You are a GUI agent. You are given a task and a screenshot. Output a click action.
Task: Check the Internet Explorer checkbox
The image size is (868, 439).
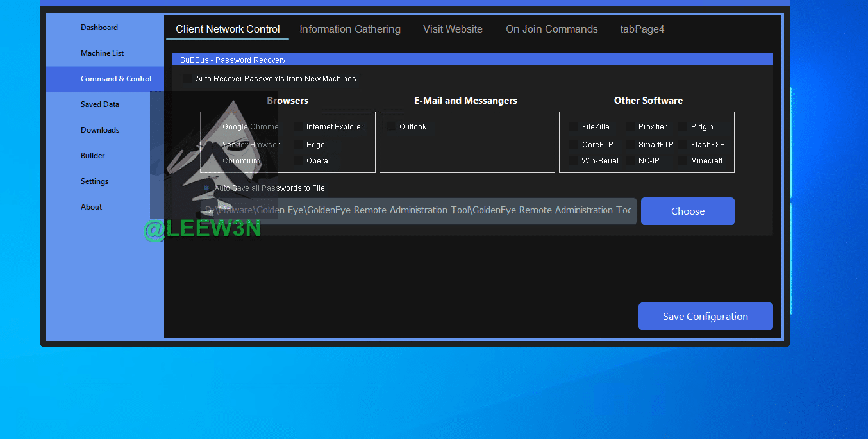pyautogui.click(x=298, y=127)
